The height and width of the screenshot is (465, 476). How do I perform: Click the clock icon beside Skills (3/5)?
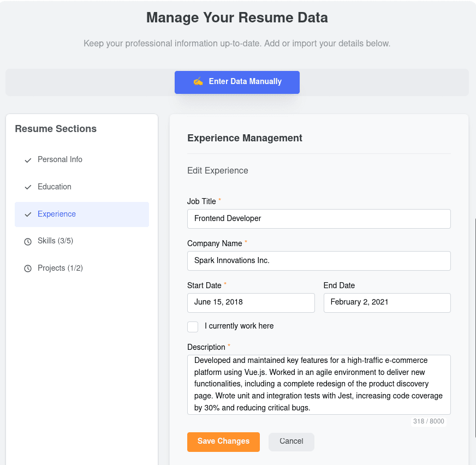tap(28, 241)
